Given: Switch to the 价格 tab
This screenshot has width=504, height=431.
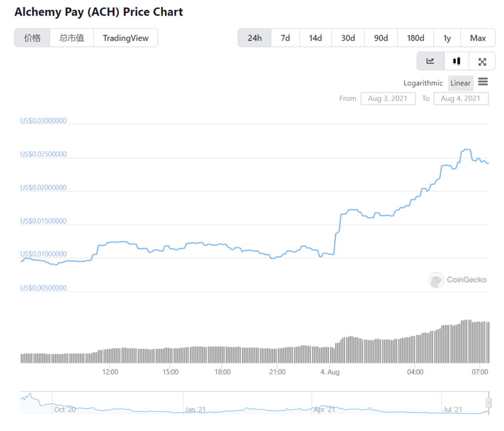Looking at the screenshot, I should (32, 37).
